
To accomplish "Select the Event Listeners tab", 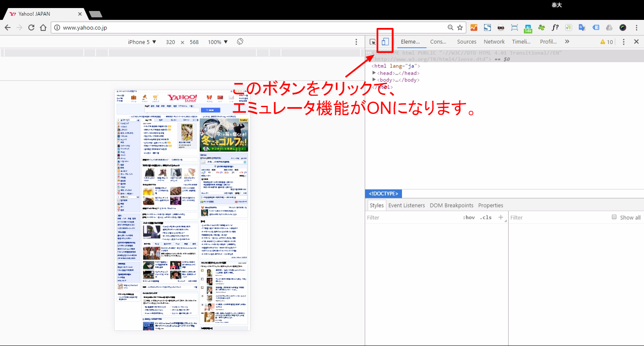I will (407, 205).
